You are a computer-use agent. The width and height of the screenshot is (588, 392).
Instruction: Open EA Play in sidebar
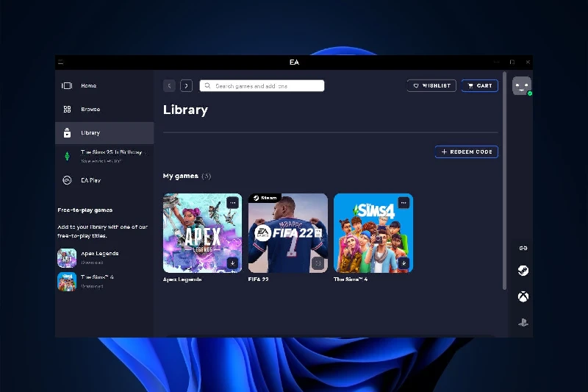(x=104, y=180)
